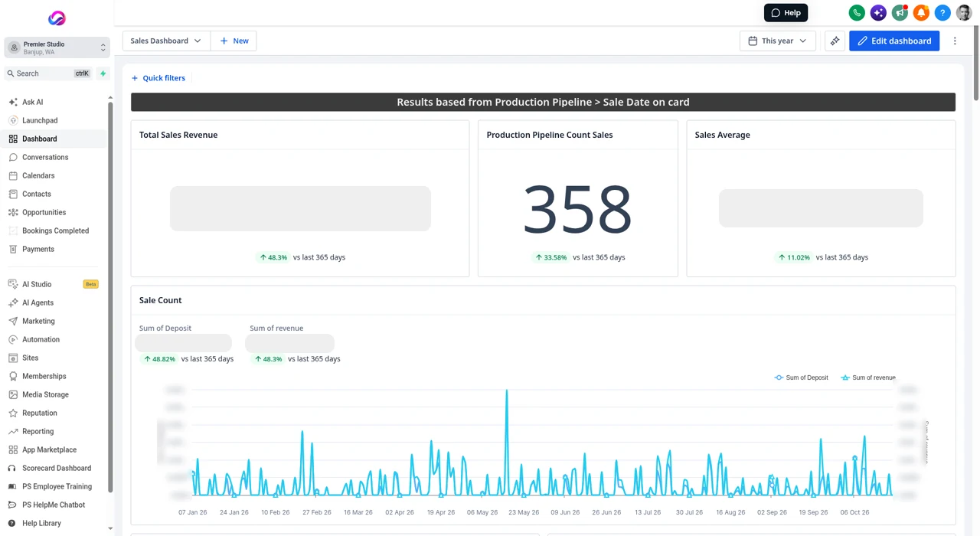The width and height of the screenshot is (980, 536).
Task: Expand the Sales Dashboard selector dropdown
Action: pos(166,41)
